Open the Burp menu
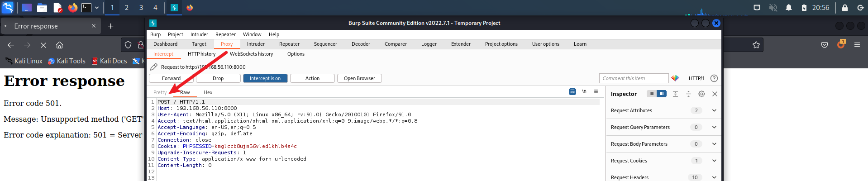The width and height of the screenshot is (868, 181). coord(155,34)
